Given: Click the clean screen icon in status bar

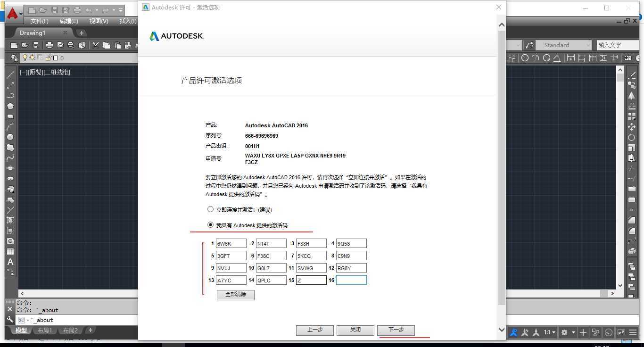Looking at the screenshot, I should (x=621, y=332).
